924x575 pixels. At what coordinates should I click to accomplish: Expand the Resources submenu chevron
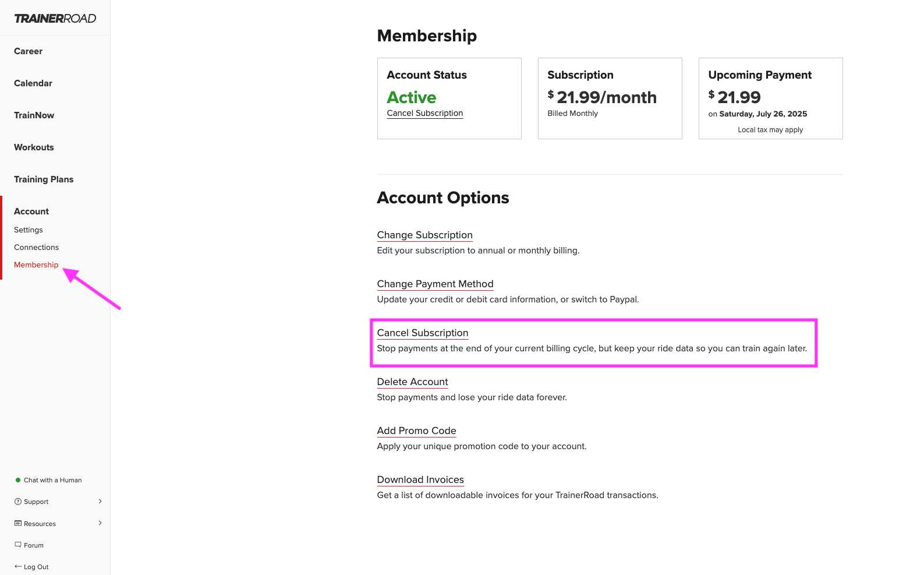100,523
